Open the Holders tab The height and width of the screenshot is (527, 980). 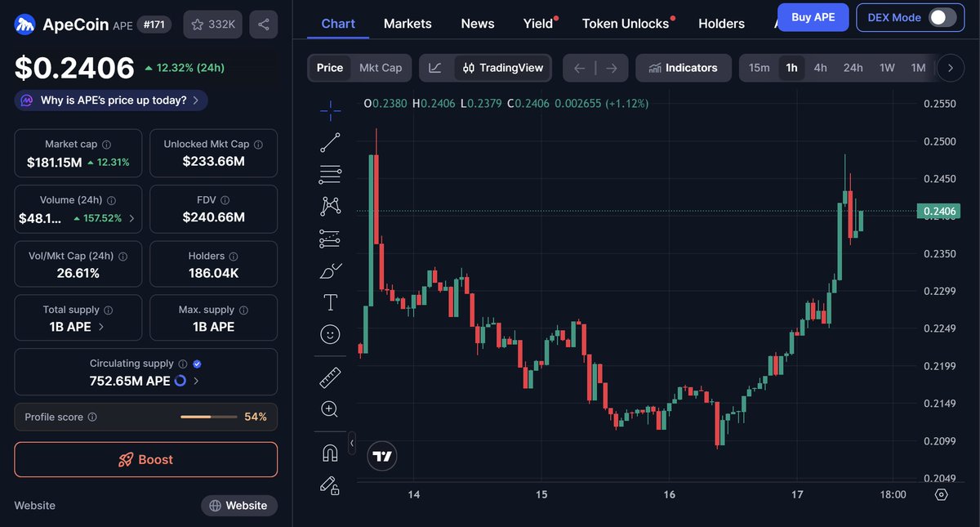pos(722,24)
